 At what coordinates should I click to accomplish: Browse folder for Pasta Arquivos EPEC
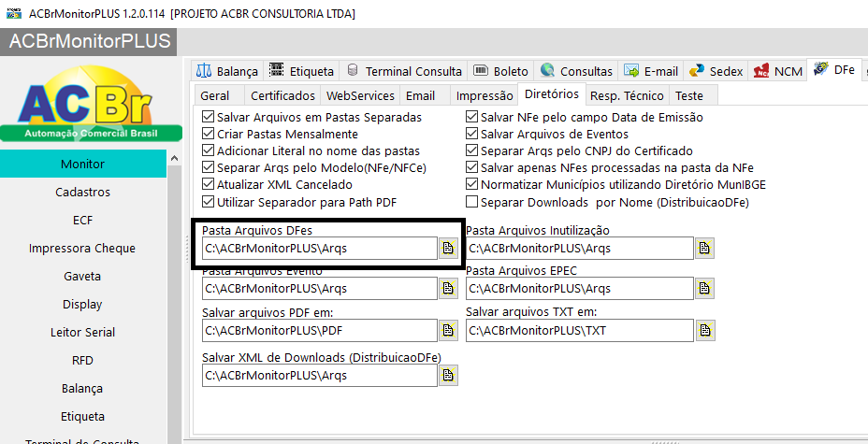(x=704, y=288)
